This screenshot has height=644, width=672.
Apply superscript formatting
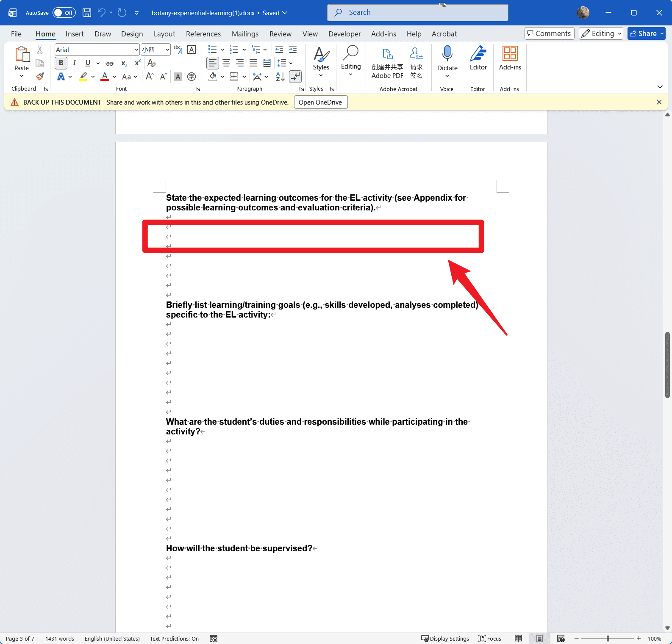[x=137, y=63]
